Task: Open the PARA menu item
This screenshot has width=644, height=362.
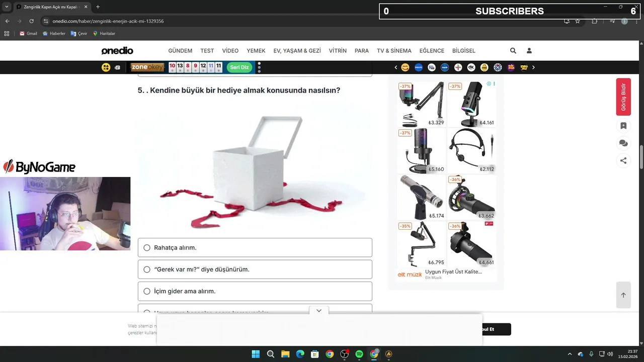Action: (362, 51)
